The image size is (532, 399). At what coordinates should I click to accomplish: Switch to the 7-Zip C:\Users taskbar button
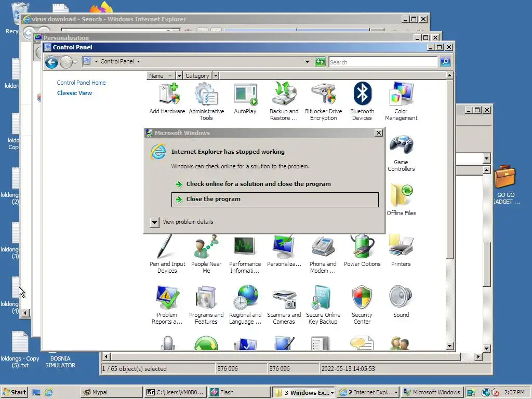[175, 392]
